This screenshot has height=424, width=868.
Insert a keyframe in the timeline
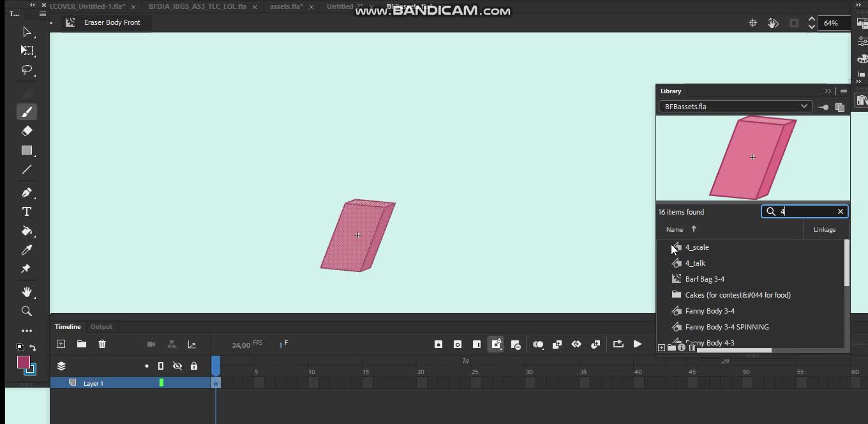438,344
